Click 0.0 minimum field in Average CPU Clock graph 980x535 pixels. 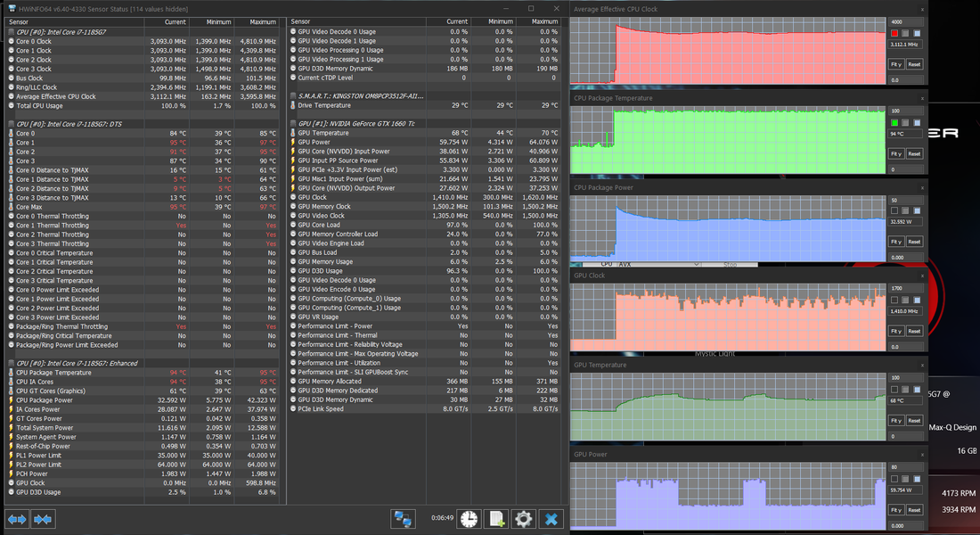pyautogui.click(x=906, y=80)
